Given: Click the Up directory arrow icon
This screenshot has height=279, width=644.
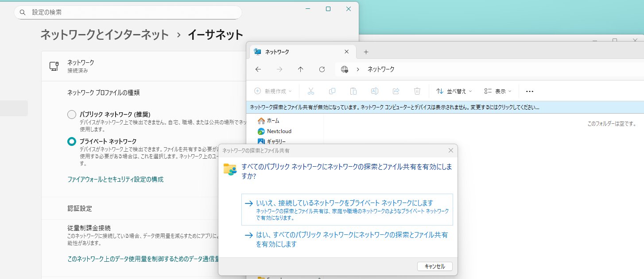Looking at the screenshot, I should [x=301, y=69].
